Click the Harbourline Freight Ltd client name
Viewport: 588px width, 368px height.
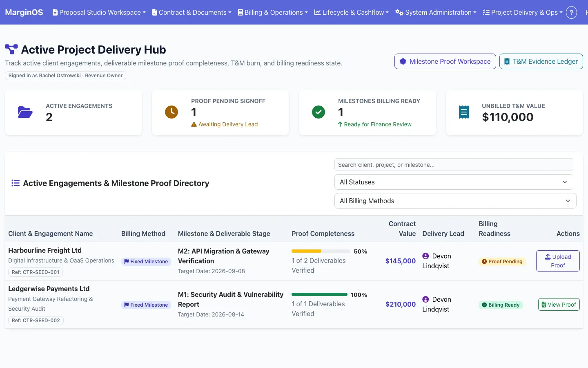point(45,250)
